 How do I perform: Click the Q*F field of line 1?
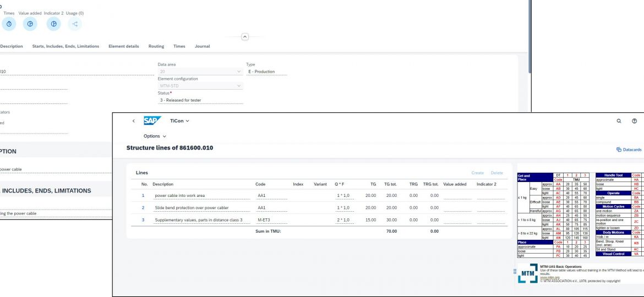(344, 195)
